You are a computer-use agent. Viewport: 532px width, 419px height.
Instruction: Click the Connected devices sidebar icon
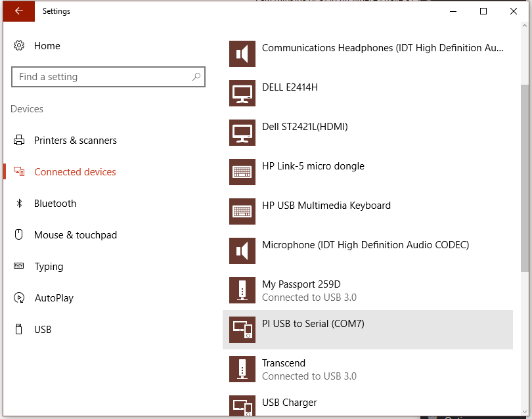click(x=19, y=171)
